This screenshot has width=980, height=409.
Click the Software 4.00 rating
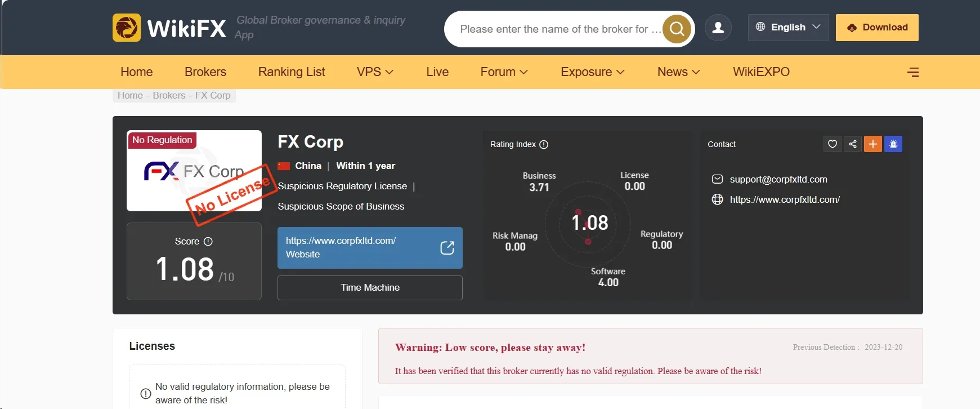tap(608, 277)
